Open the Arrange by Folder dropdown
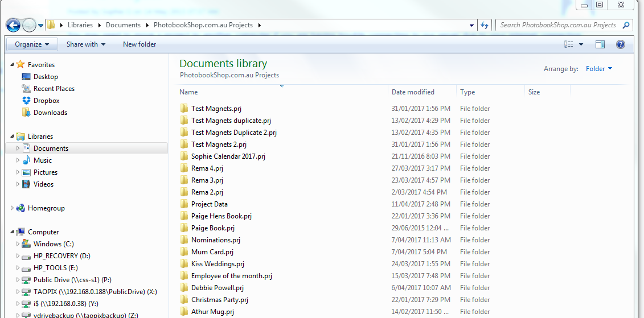This screenshot has width=644, height=318. 599,69
